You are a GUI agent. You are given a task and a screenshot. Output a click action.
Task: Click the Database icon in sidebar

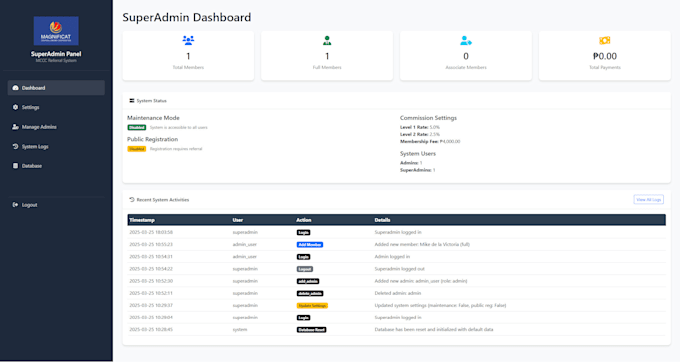(16, 166)
